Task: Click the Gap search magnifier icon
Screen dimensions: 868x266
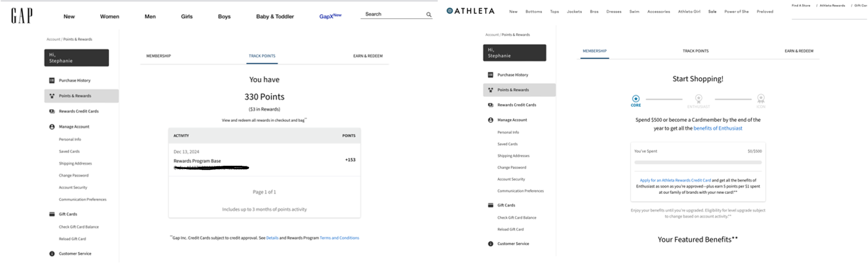Action: pyautogui.click(x=429, y=15)
